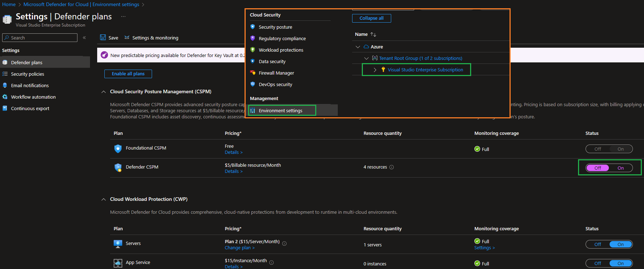Click Change plan link for Servers

click(x=240, y=248)
